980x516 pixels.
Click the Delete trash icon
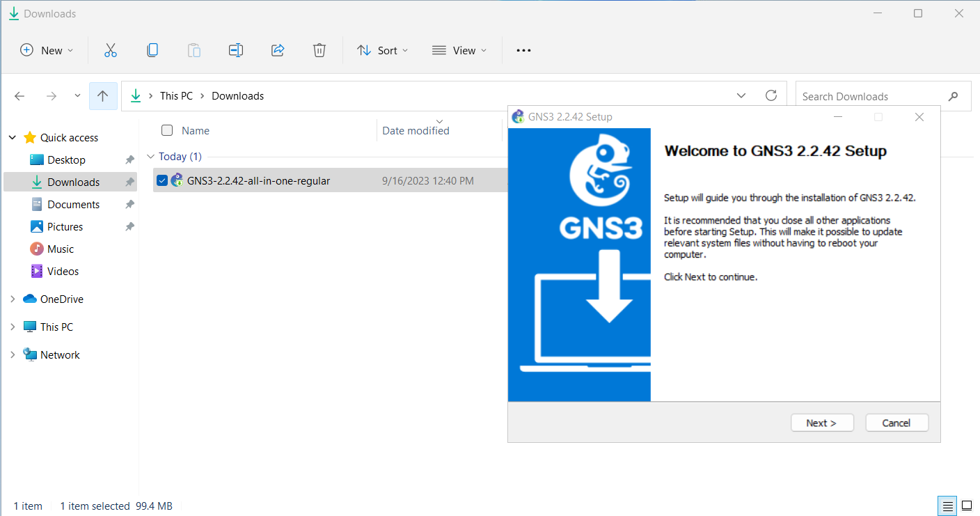pyautogui.click(x=319, y=50)
